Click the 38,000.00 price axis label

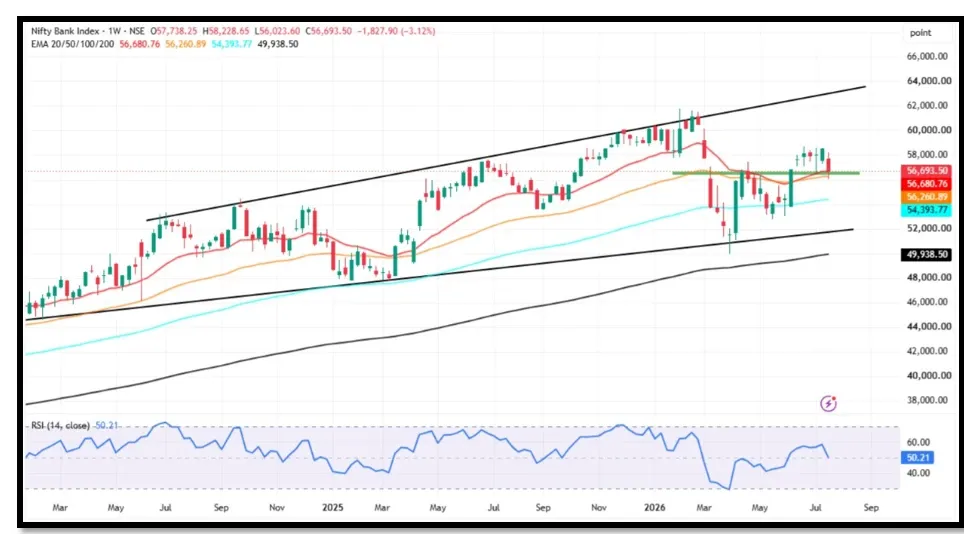[x=928, y=400]
